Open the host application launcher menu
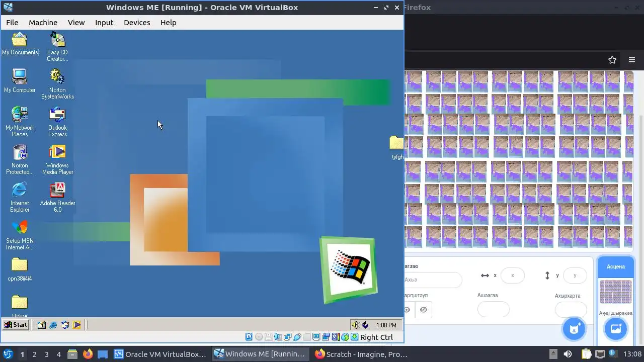This screenshot has height=362, width=644. [8, 354]
